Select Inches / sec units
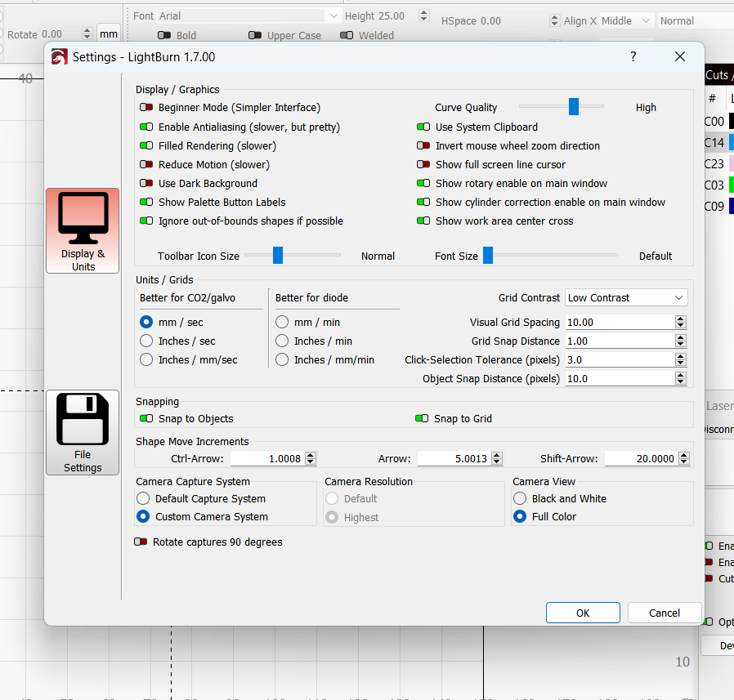Viewport: 734px width, 700px height. tap(146, 341)
